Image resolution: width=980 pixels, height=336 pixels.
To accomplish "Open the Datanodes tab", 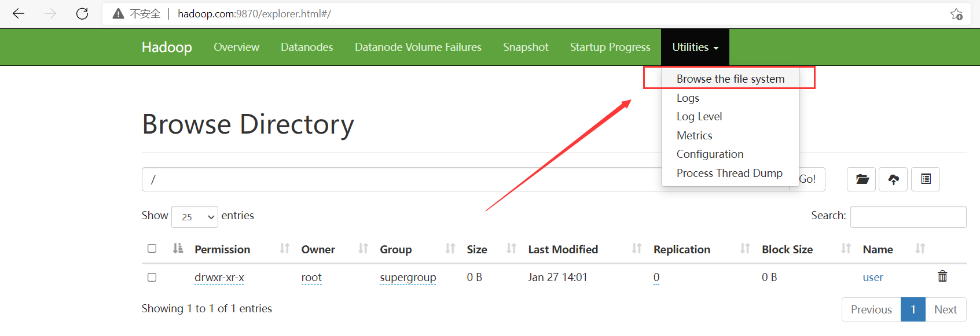I will point(307,47).
